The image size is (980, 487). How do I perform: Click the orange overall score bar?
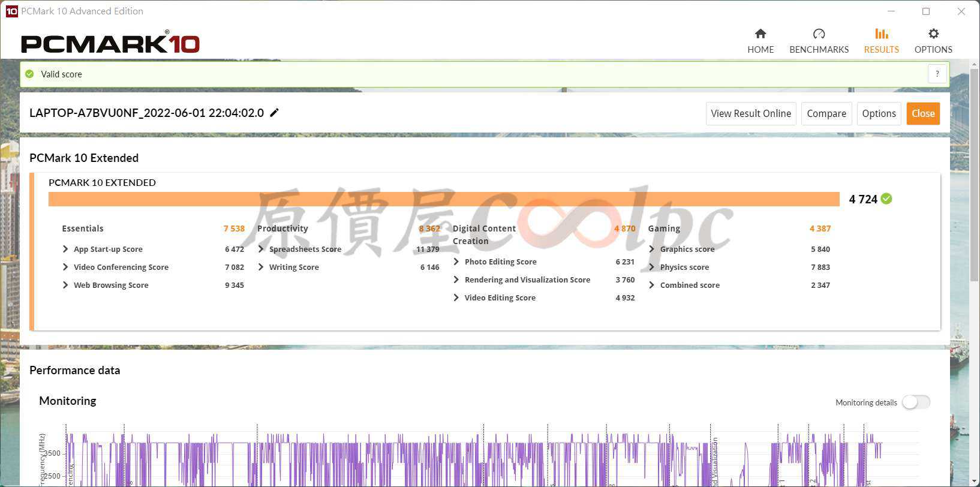tap(444, 199)
